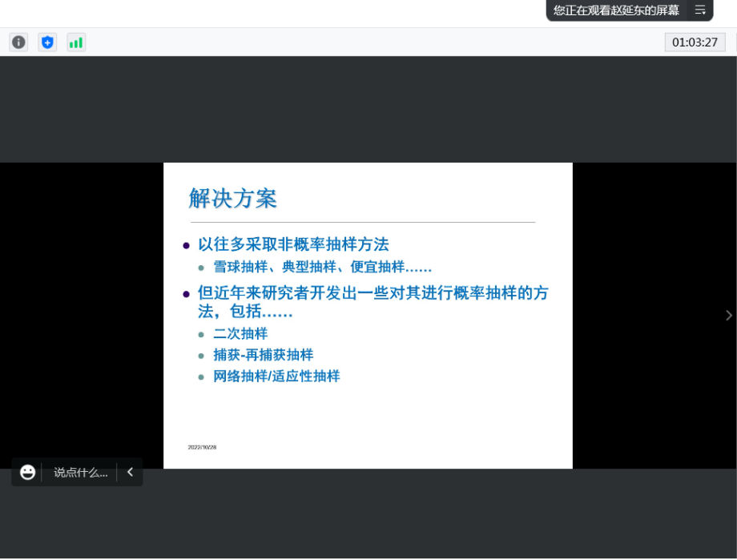Viewport: 737px width, 560px height.
Task: Click the slide date 2022/10/28
Action: [x=202, y=447]
